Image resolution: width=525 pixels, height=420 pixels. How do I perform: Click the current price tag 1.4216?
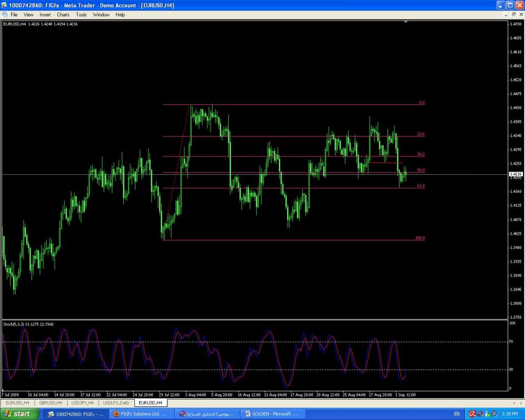pyautogui.click(x=516, y=174)
